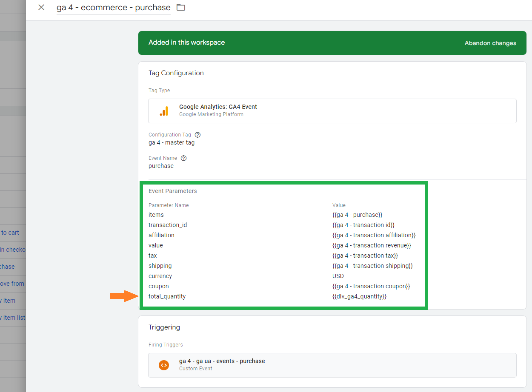Click the 'currency' parameter name

pyautogui.click(x=160, y=276)
